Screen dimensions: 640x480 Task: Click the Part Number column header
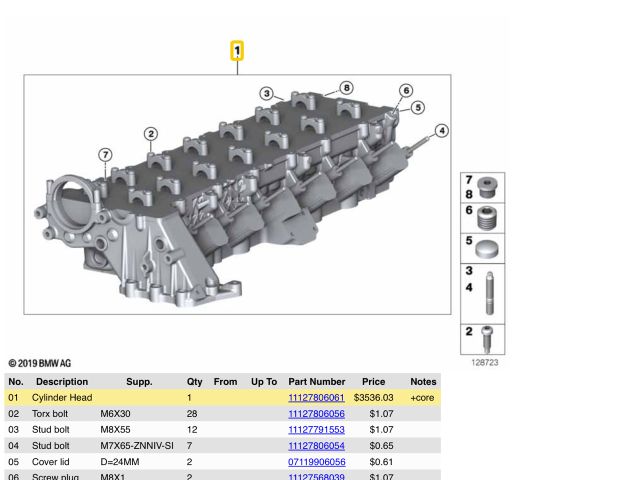(x=316, y=382)
